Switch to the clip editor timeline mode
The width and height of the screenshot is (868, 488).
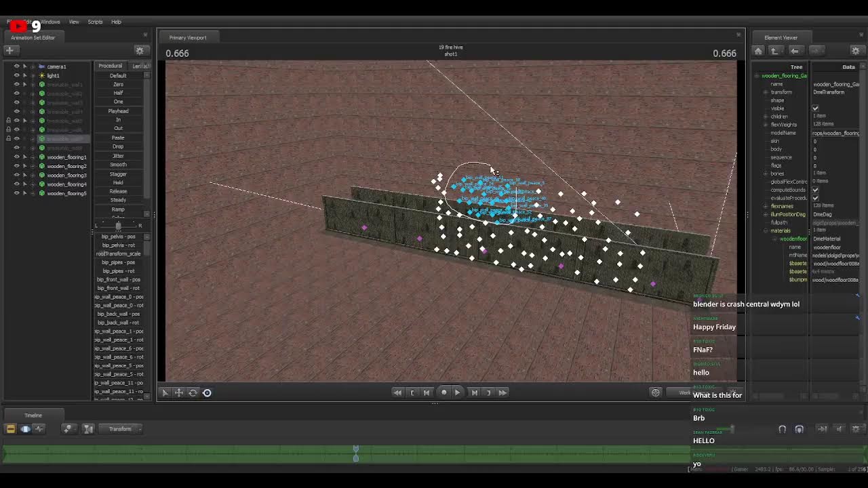(x=10, y=428)
